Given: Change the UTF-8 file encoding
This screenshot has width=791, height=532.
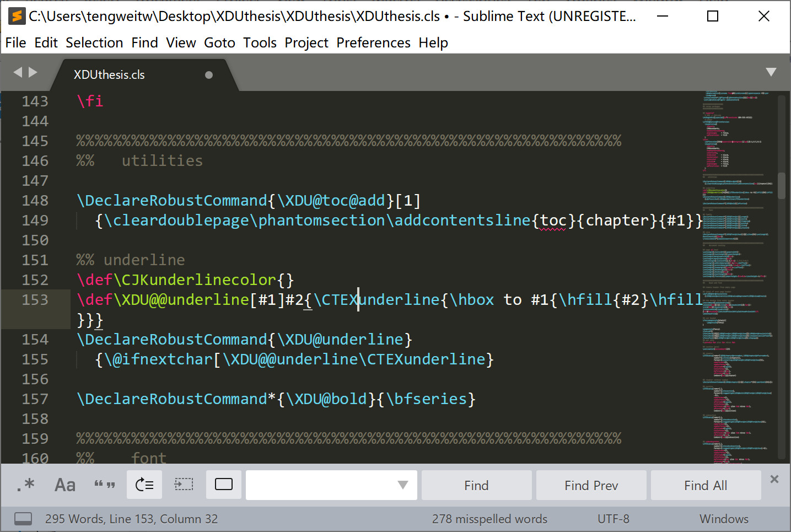Looking at the screenshot, I should [613, 519].
